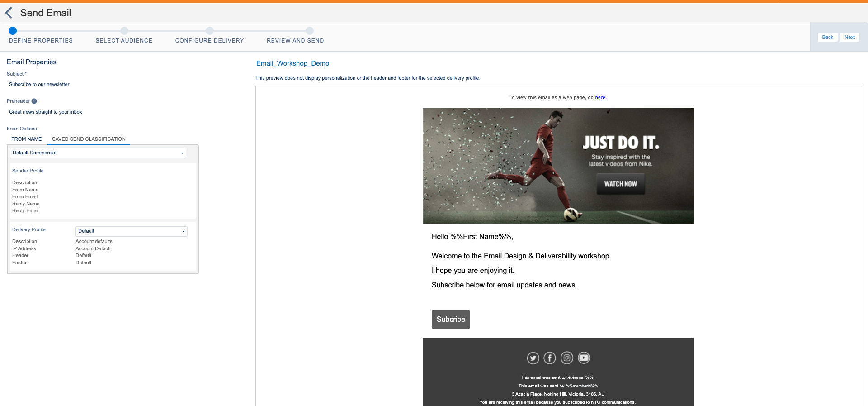Image resolution: width=868 pixels, height=406 pixels.
Task: Click the 'This email was sent to %%email%%.' footer line
Action: click(x=557, y=377)
